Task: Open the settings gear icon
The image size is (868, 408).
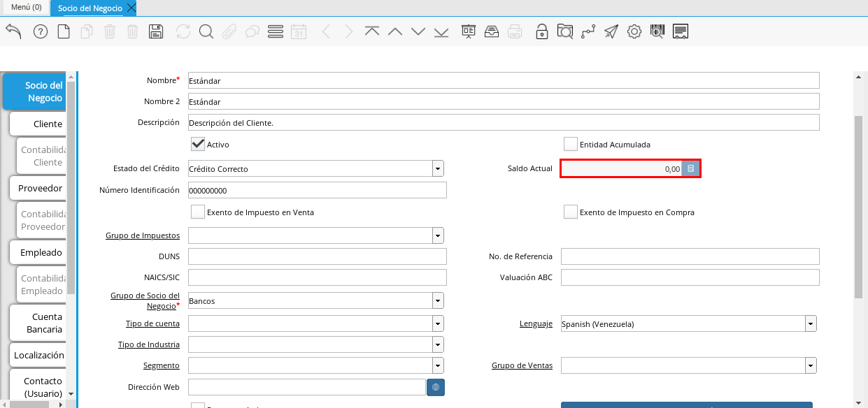Action: [634, 31]
